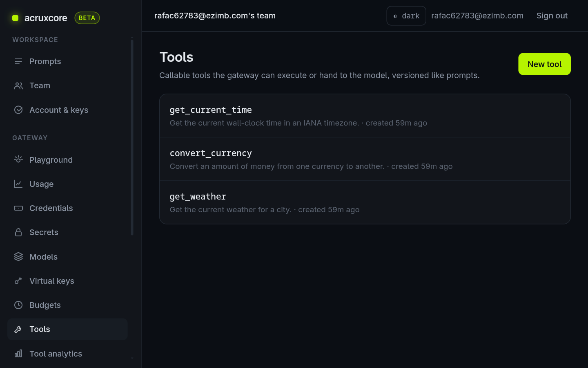Image resolution: width=588 pixels, height=368 pixels.
Task: Open Tool analytics
Action: pyautogui.click(x=67, y=354)
